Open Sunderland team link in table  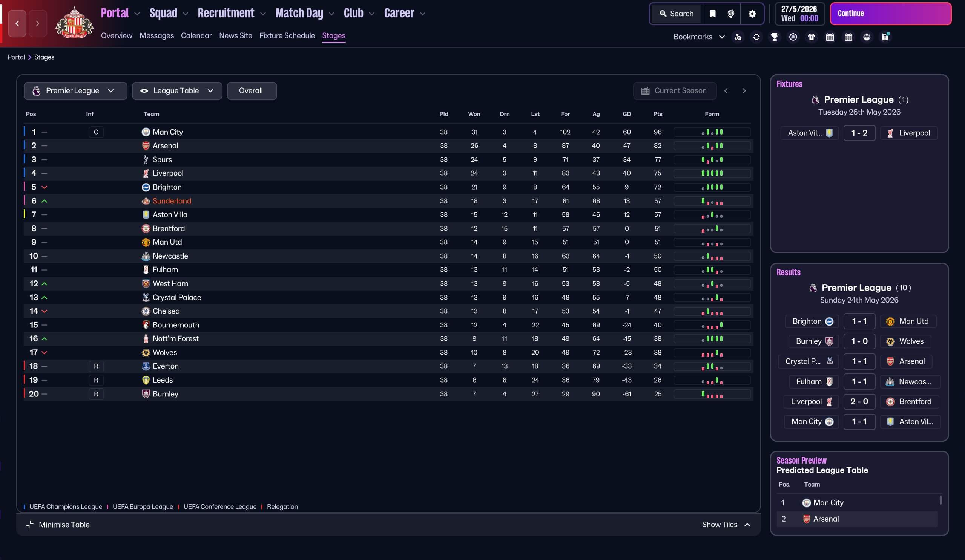(172, 201)
